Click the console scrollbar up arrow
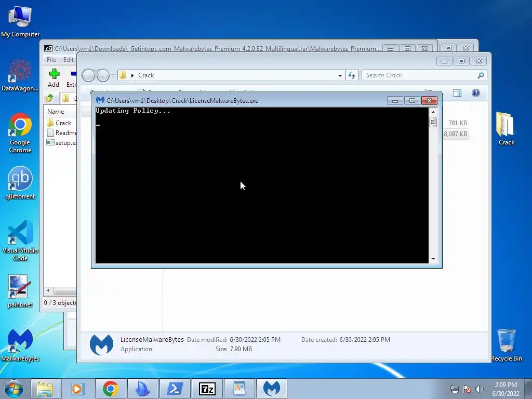The width and height of the screenshot is (532, 399). 433,112
